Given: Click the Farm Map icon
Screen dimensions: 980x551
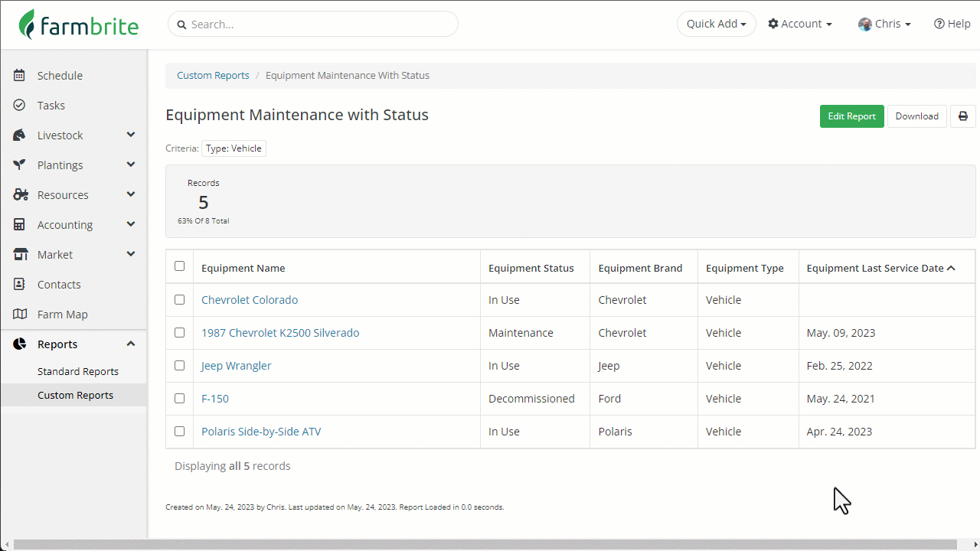Looking at the screenshot, I should pyautogui.click(x=20, y=315).
